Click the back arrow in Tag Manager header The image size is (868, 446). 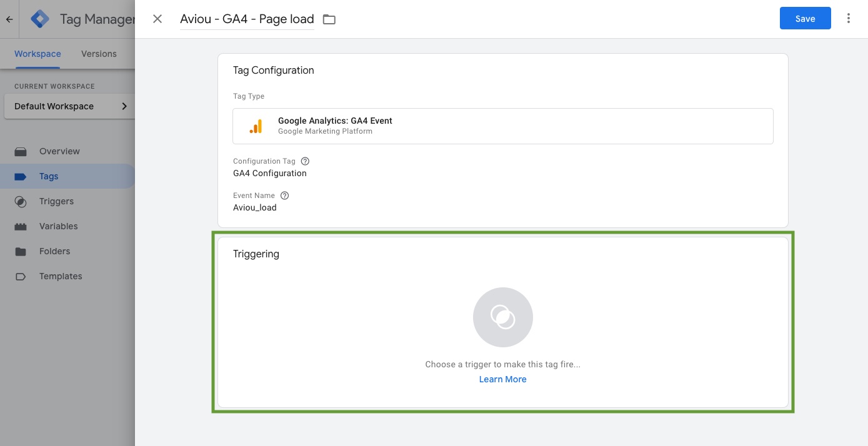tap(9, 19)
